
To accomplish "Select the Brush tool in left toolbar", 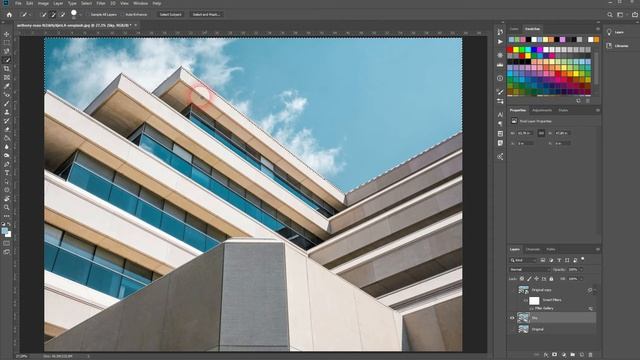I will click(7, 103).
